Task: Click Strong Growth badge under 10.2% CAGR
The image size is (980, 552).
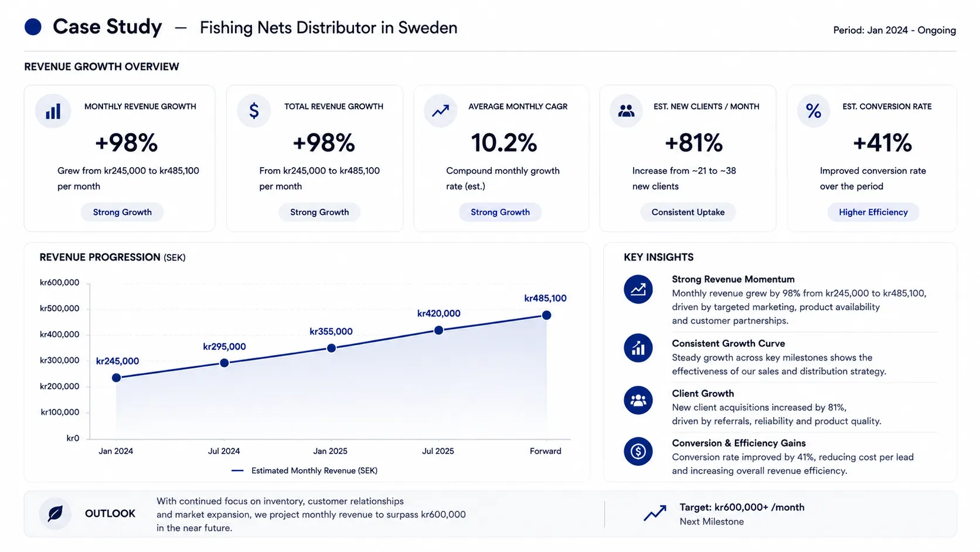Action: [x=500, y=212]
